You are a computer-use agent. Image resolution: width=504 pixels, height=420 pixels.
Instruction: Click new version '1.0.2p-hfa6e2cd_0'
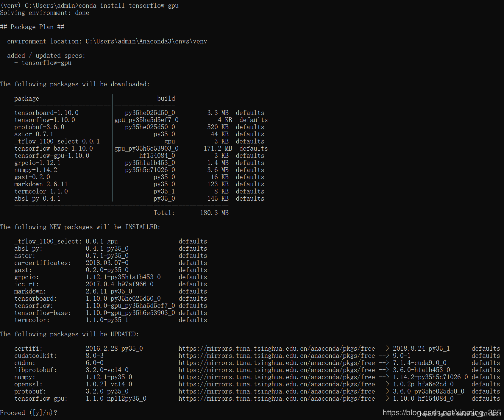tap(423, 384)
